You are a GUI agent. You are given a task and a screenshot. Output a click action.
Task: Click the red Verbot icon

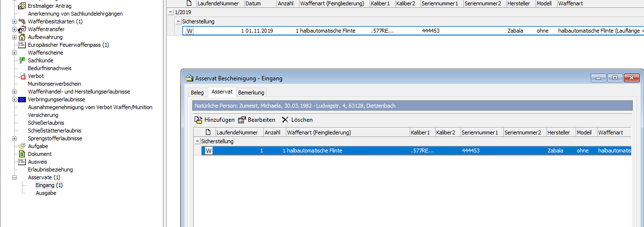pyautogui.click(x=22, y=76)
